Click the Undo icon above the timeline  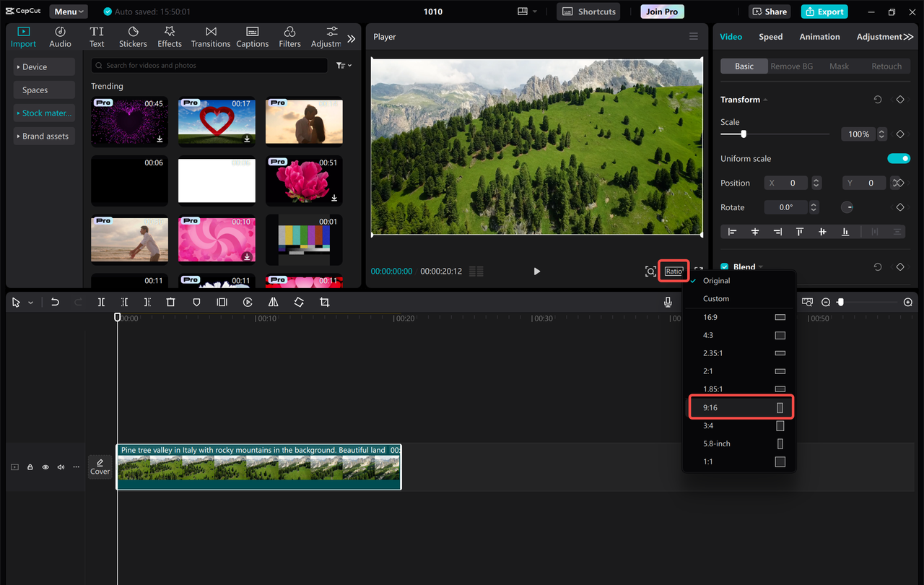55,302
